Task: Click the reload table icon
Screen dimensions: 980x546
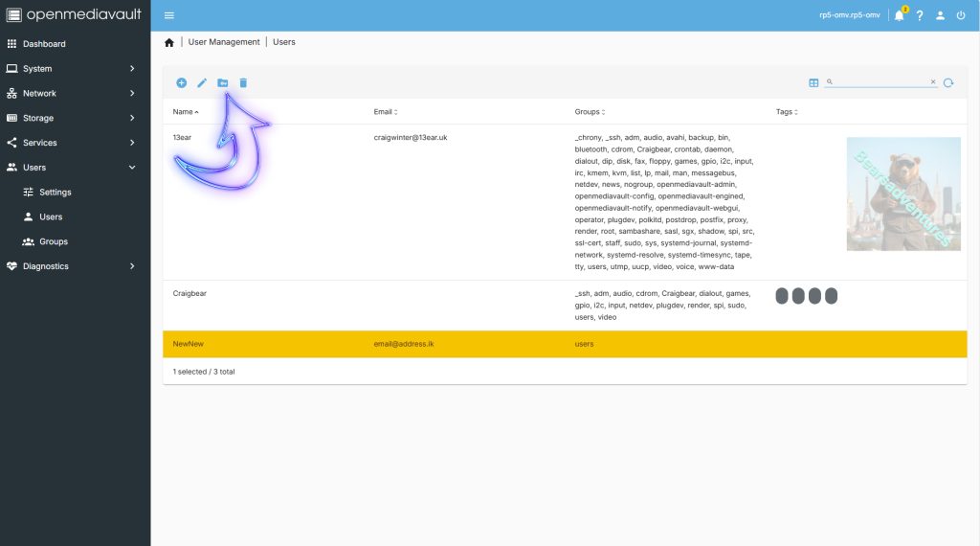Action: coord(948,83)
